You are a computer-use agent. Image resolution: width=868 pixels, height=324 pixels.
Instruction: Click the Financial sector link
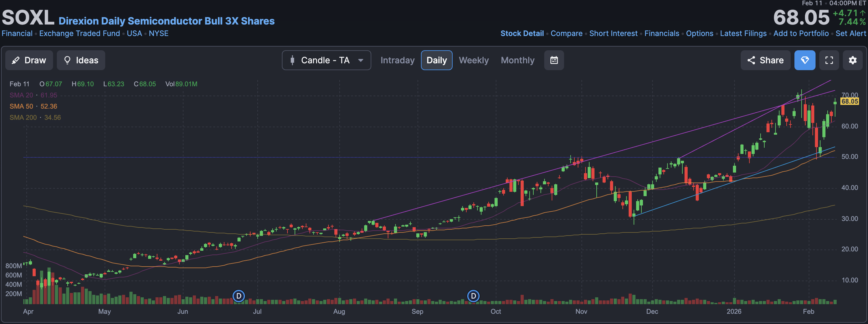17,33
